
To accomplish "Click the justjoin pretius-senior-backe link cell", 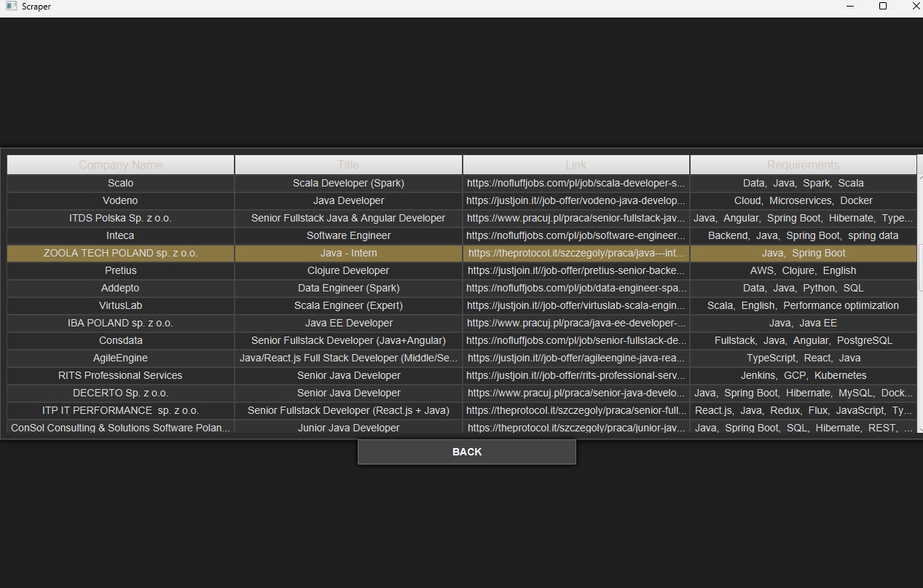I will tap(576, 270).
